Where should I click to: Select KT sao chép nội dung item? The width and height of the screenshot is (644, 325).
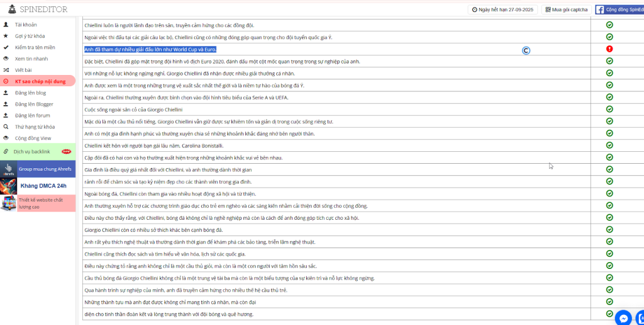click(x=40, y=81)
